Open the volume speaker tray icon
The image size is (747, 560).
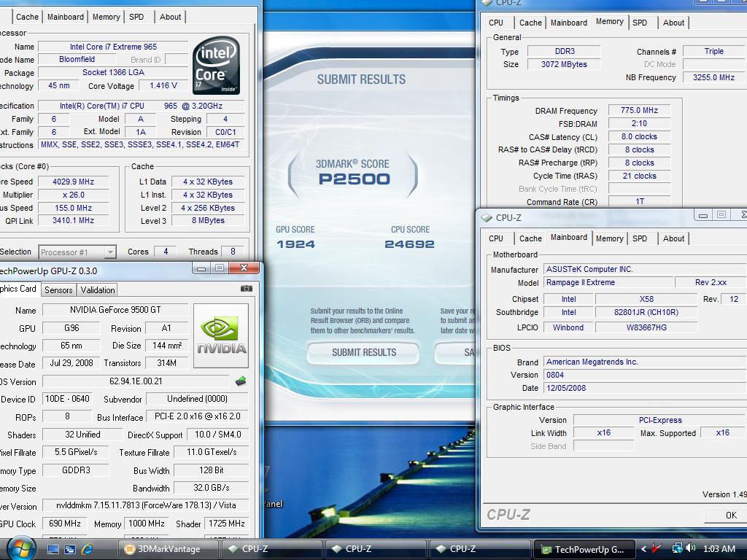[x=692, y=548]
